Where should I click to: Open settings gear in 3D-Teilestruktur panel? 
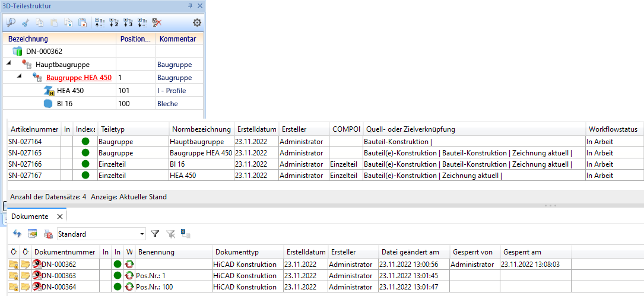coord(197,23)
